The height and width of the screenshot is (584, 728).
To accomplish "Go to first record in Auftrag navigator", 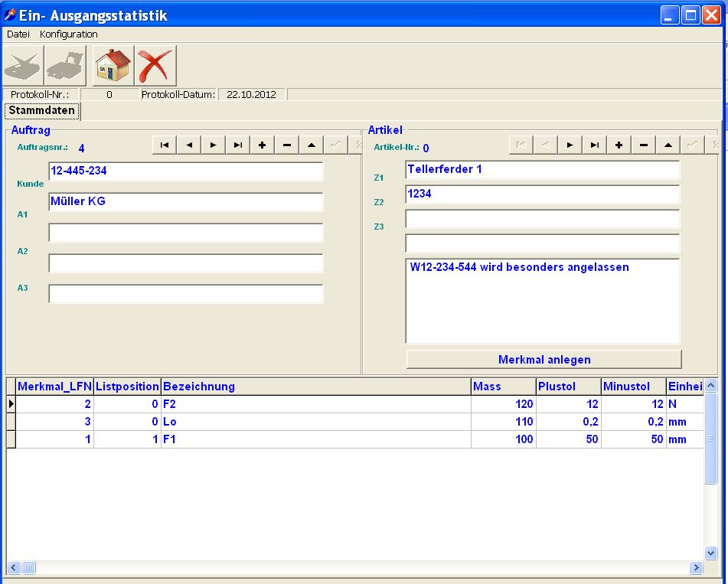I will point(165,145).
